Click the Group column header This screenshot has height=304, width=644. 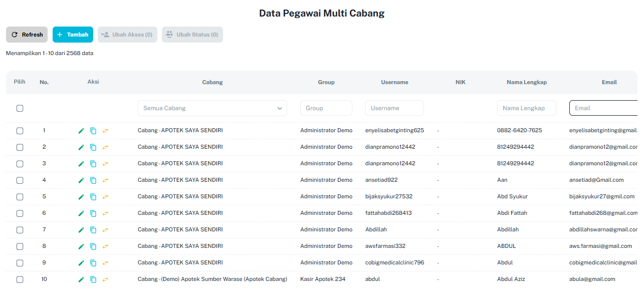point(326,82)
